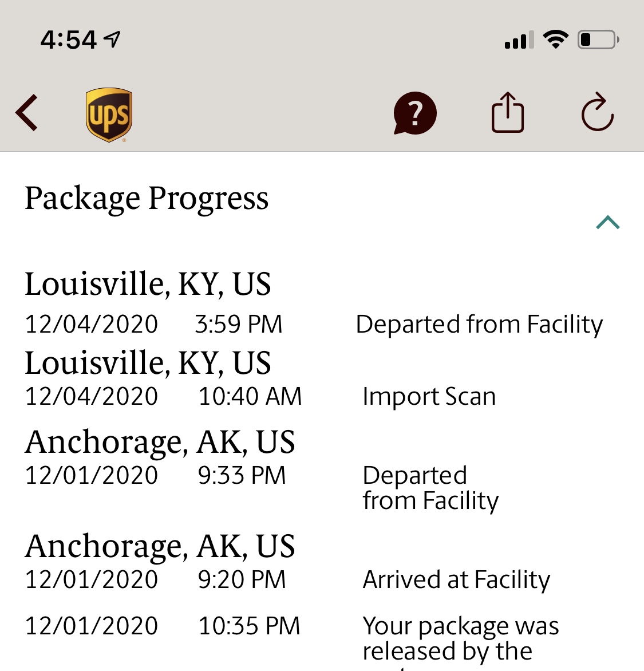Screen dimensions: 644x671
Task: Select the 'Departed from Facility' 3:59 PM status
Action: coord(479,324)
